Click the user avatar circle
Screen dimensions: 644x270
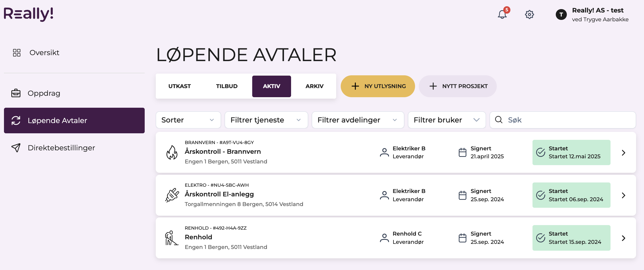561,14
